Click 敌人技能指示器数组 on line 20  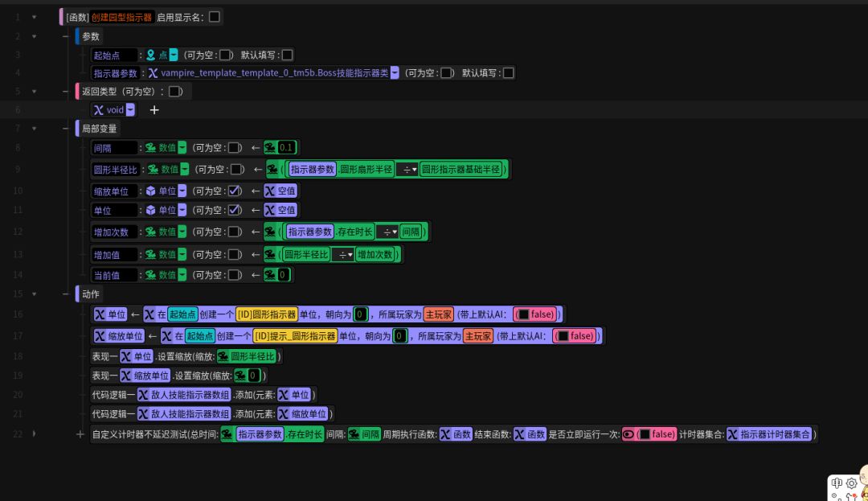(184, 395)
